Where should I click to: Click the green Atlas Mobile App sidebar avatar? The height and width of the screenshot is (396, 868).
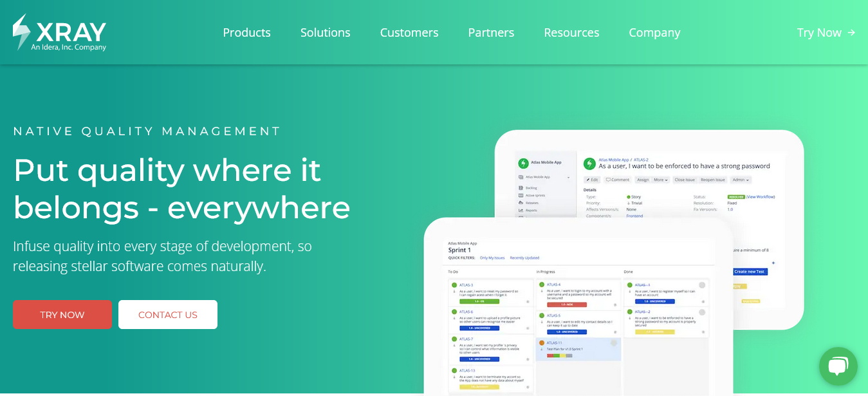point(523,164)
